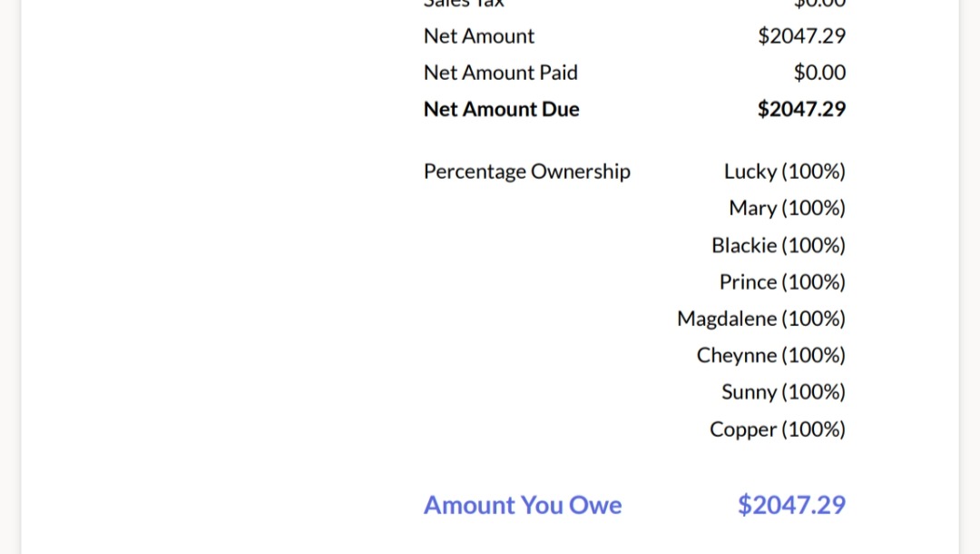Click the Mary (100%) ownership entry

coord(787,208)
